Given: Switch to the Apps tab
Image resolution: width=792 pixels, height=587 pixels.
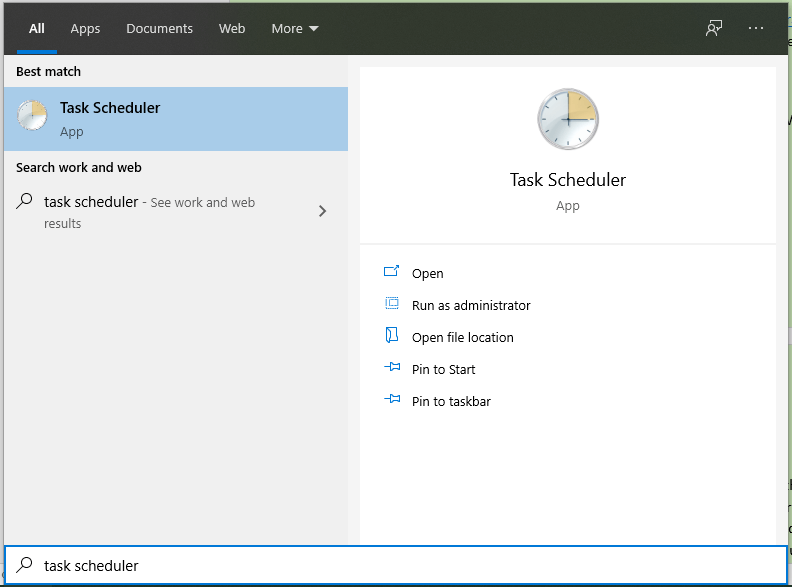Looking at the screenshot, I should click(85, 28).
